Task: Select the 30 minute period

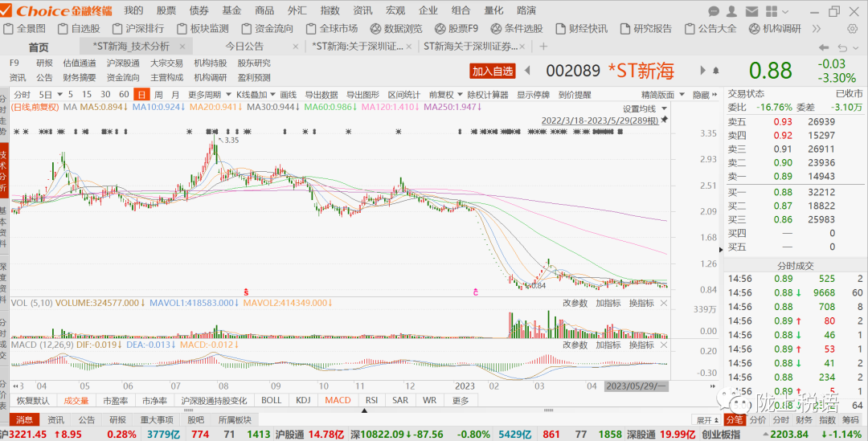Action: tap(106, 95)
